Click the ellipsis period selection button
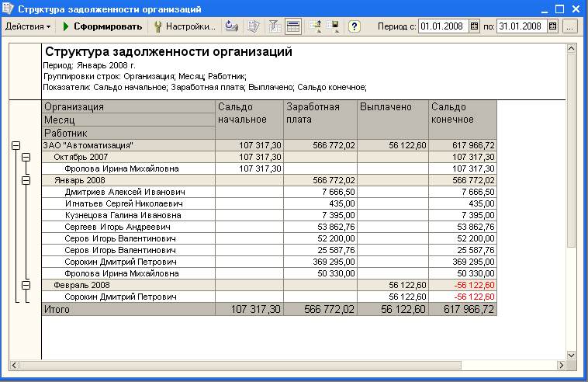This screenshot has height=382, width=588. tap(569, 26)
